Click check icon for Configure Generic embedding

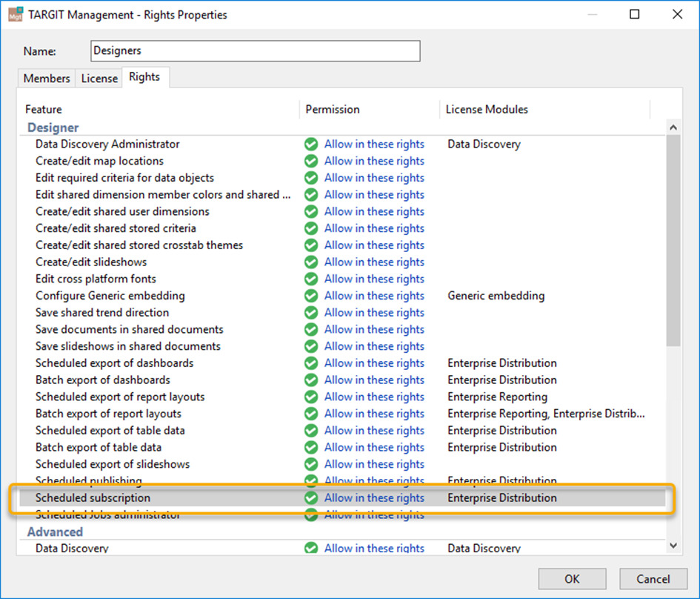[311, 296]
